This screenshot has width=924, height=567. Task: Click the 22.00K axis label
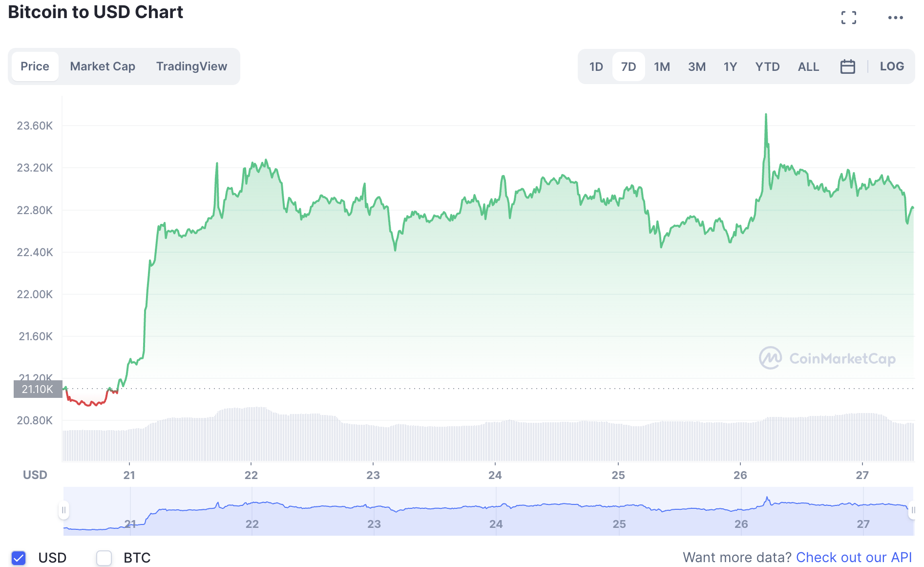pyautogui.click(x=35, y=294)
